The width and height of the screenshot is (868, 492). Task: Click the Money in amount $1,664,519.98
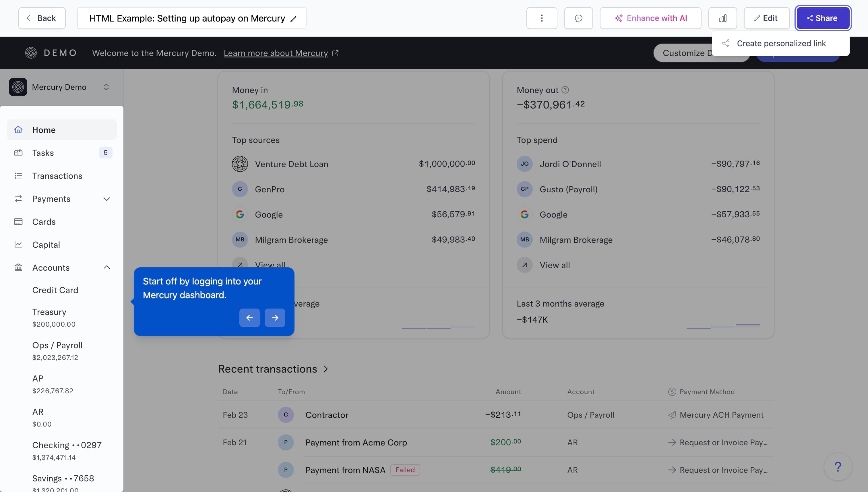coord(268,104)
